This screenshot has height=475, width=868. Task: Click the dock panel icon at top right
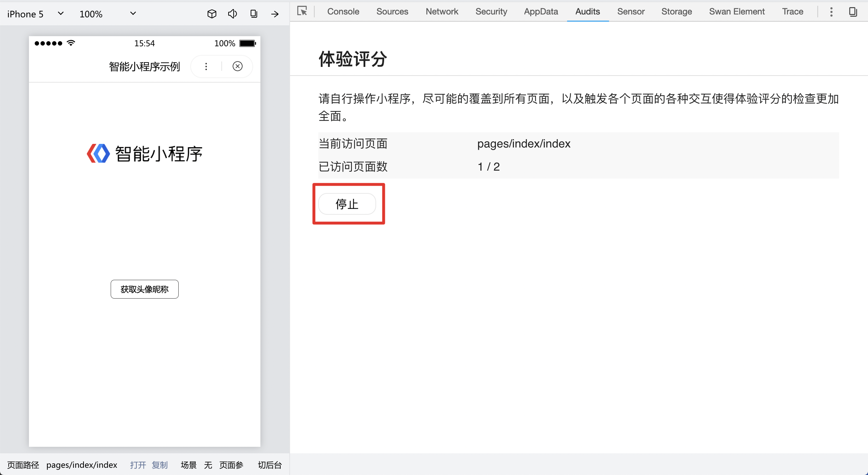(853, 12)
